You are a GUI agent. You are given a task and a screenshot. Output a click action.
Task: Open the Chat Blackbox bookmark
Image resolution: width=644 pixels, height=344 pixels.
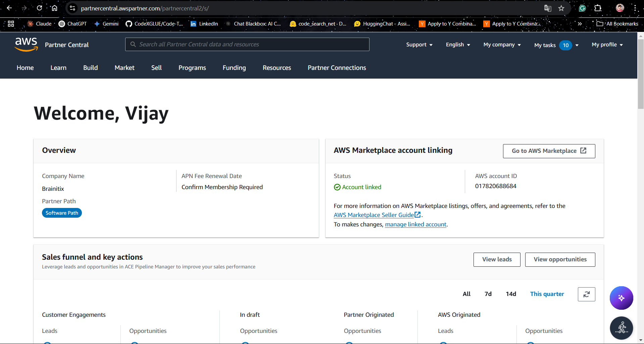click(x=253, y=24)
